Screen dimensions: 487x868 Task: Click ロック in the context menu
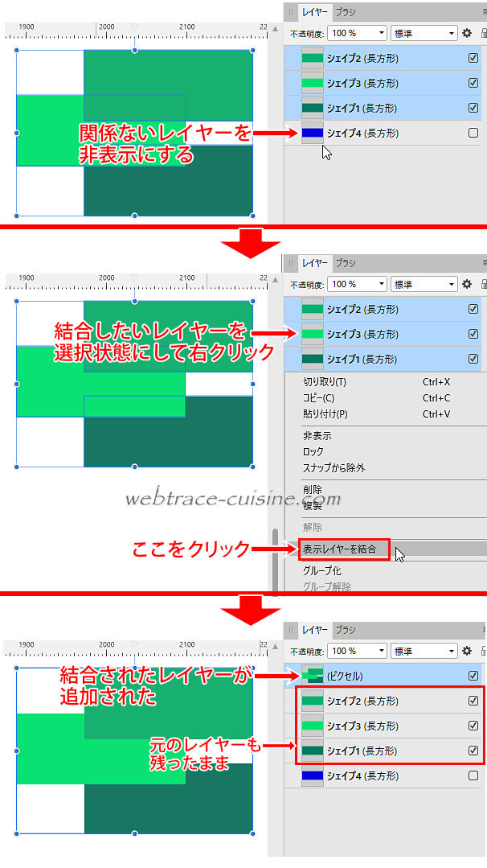(313, 452)
